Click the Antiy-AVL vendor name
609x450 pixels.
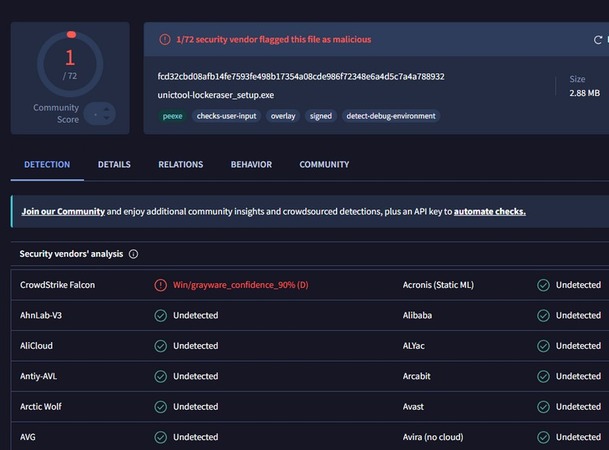(38, 376)
